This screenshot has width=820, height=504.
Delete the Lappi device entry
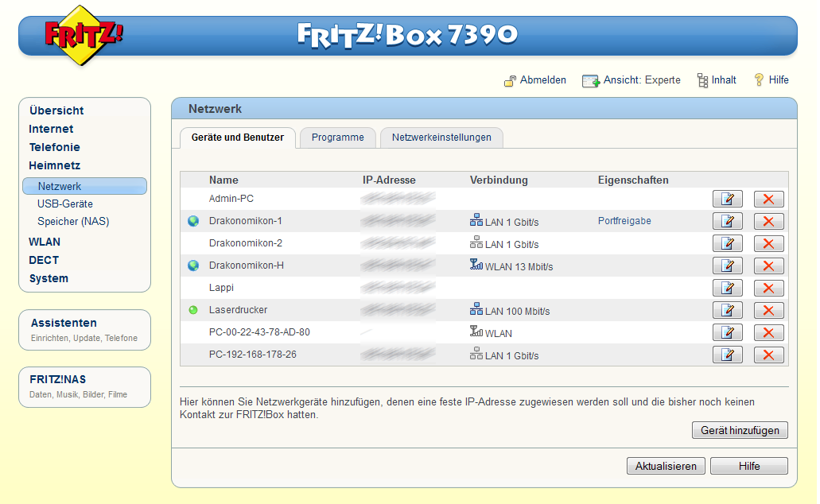coord(769,288)
